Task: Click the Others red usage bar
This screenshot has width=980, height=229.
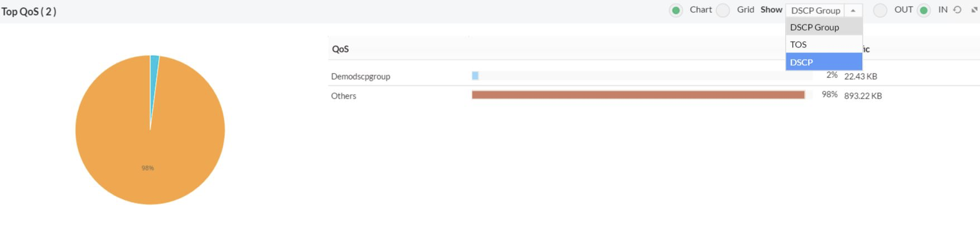Action: (x=638, y=95)
